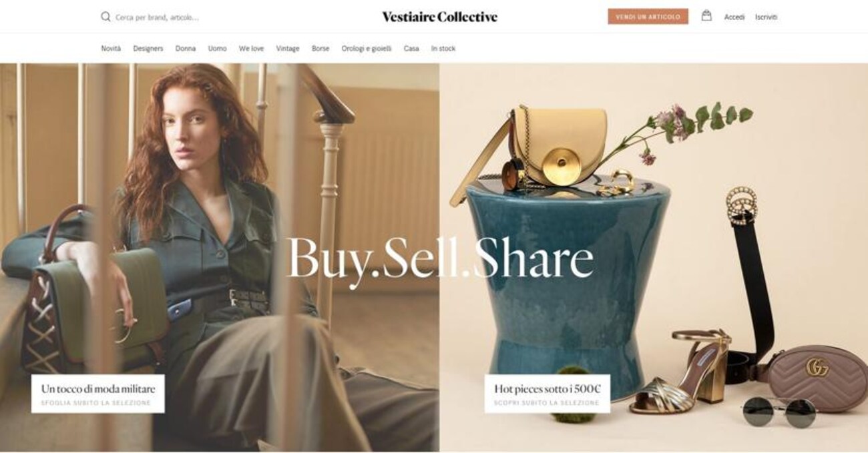Open the Donna category menu
Viewport: 868px width, 453px height.
(x=186, y=49)
